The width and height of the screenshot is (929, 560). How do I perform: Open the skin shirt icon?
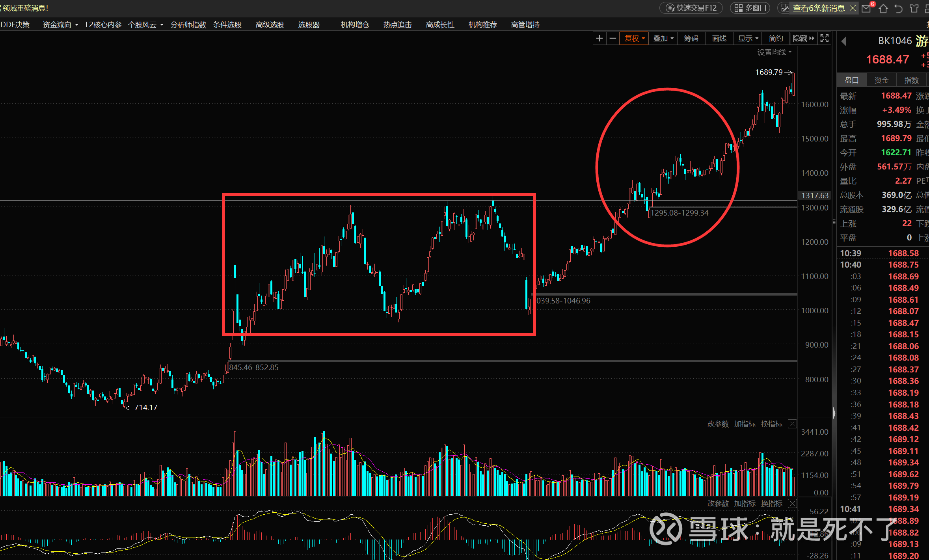914,8
